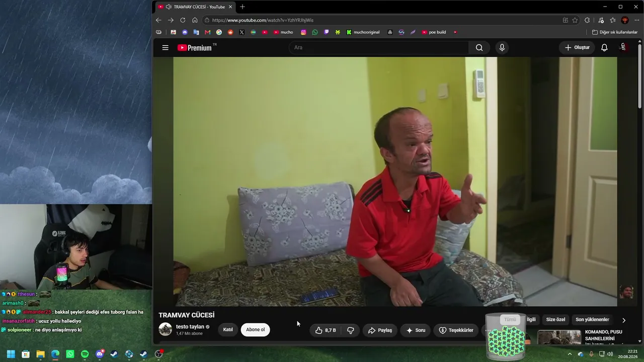Open Discord from the taskbar
The width and height of the screenshot is (644, 362).
[100, 354]
